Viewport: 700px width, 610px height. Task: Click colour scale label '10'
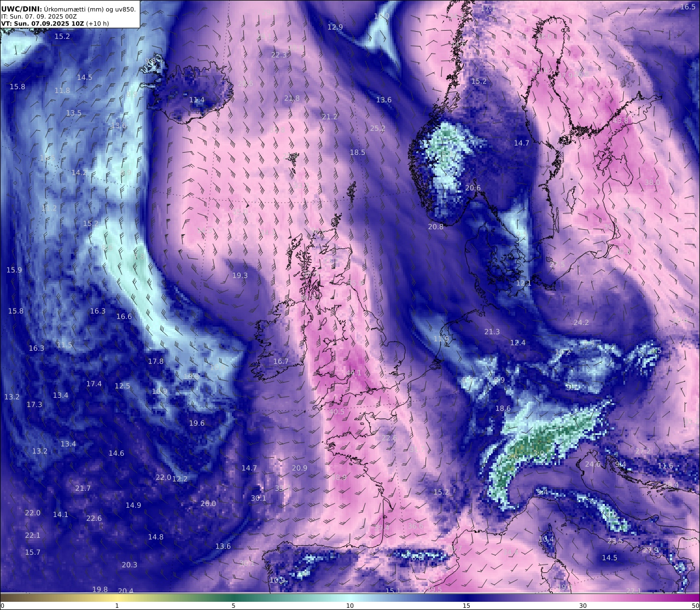point(350,606)
